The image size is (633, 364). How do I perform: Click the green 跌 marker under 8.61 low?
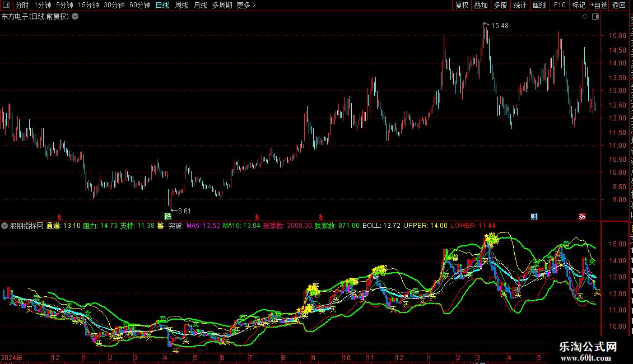(168, 216)
